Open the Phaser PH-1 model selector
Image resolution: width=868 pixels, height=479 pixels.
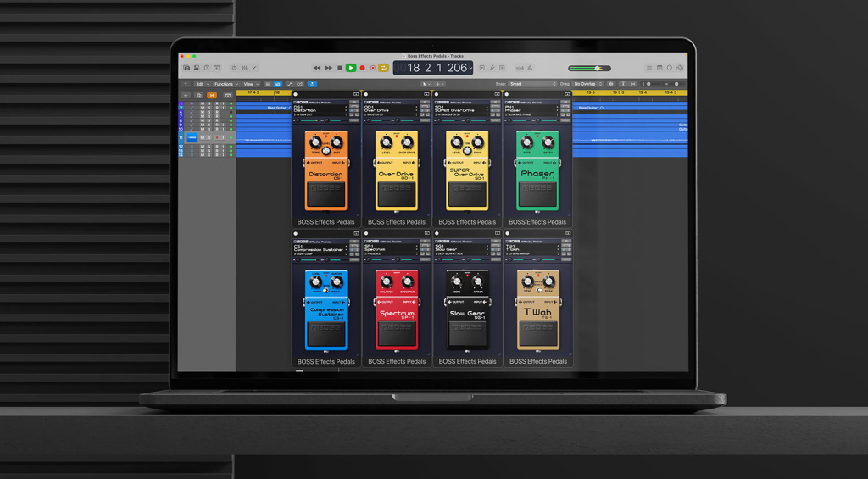pyautogui.click(x=532, y=109)
